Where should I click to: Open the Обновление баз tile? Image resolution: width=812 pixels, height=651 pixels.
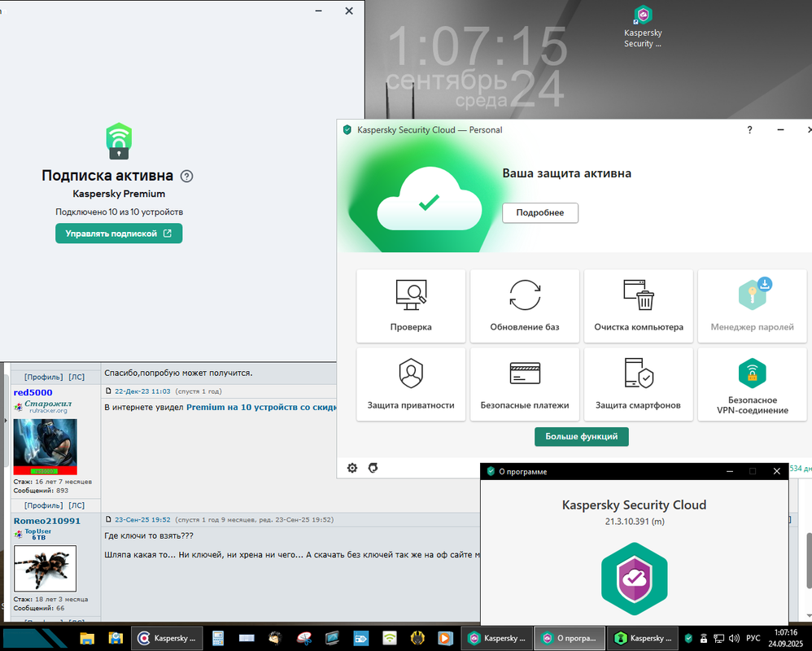click(525, 305)
